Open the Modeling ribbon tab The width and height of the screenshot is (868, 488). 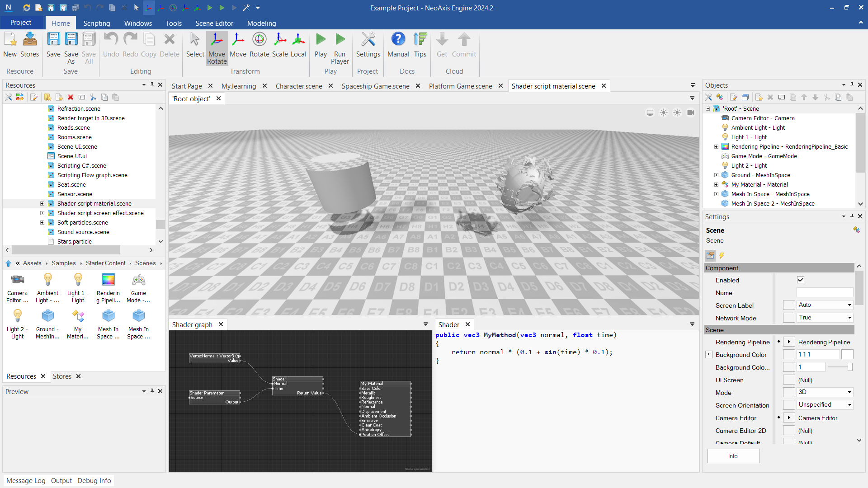click(x=260, y=23)
